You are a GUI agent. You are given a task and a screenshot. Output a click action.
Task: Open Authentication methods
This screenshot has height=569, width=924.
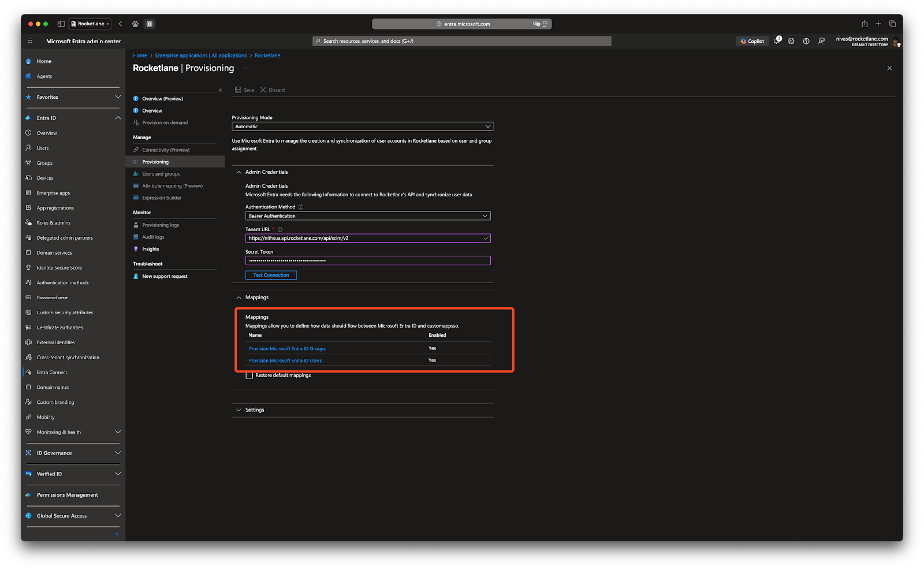coord(63,283)
